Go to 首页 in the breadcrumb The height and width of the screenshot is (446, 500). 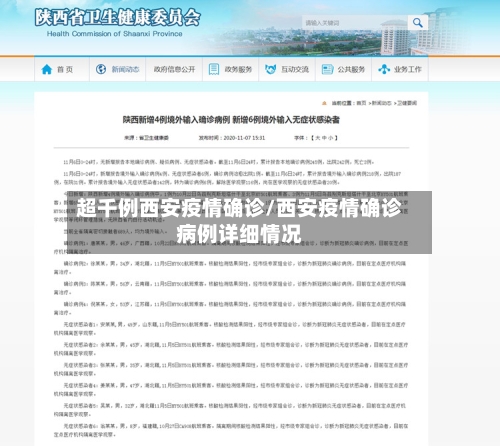pos(361,103)
